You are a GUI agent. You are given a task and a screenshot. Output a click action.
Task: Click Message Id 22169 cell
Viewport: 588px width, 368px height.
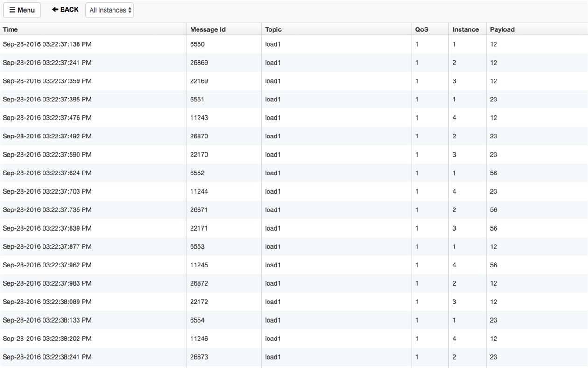pyautogui.click(x=199, y=81)
